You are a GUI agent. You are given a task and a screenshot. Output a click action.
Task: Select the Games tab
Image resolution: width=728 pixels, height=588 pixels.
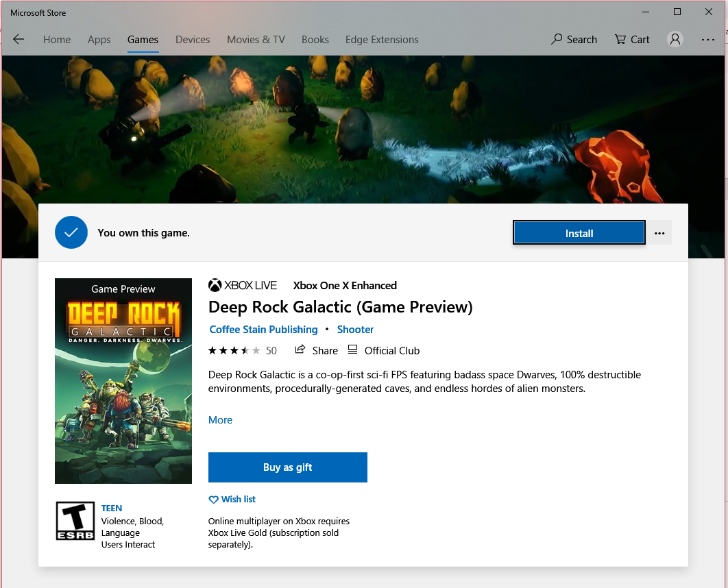pyautogui.click(x=143, y=40)
